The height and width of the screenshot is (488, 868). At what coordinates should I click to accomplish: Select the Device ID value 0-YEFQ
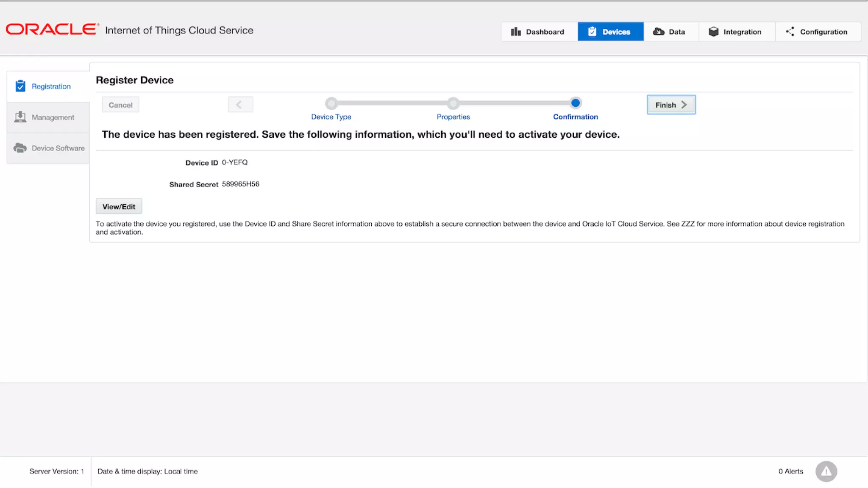point(235,162)
